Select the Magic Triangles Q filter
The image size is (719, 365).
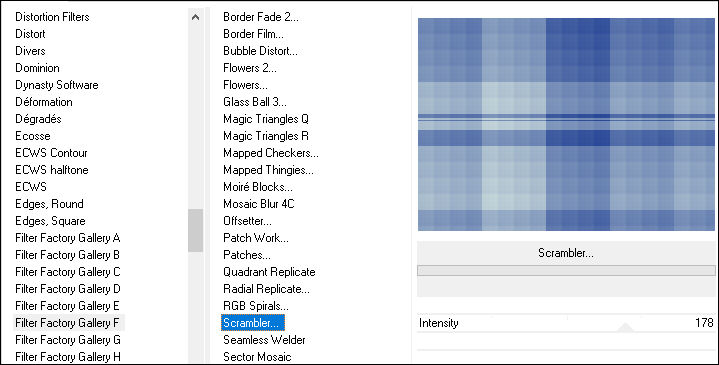(266, 119)
